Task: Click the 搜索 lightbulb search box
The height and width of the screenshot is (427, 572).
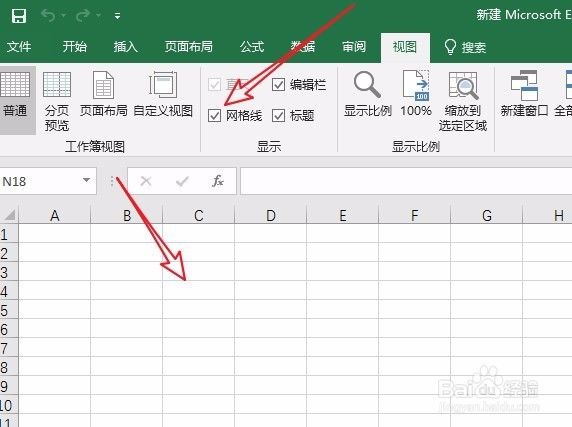Action: (465, 47)
